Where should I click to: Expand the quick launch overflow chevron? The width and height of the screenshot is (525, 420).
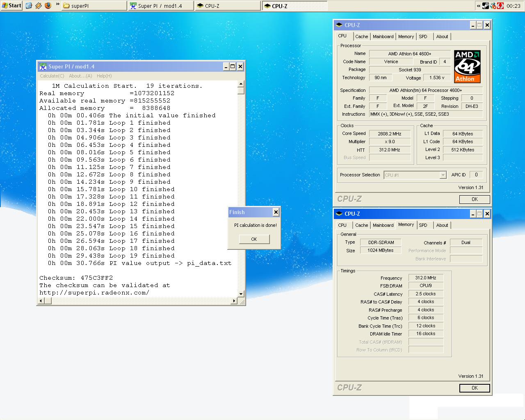click(57, 5)
